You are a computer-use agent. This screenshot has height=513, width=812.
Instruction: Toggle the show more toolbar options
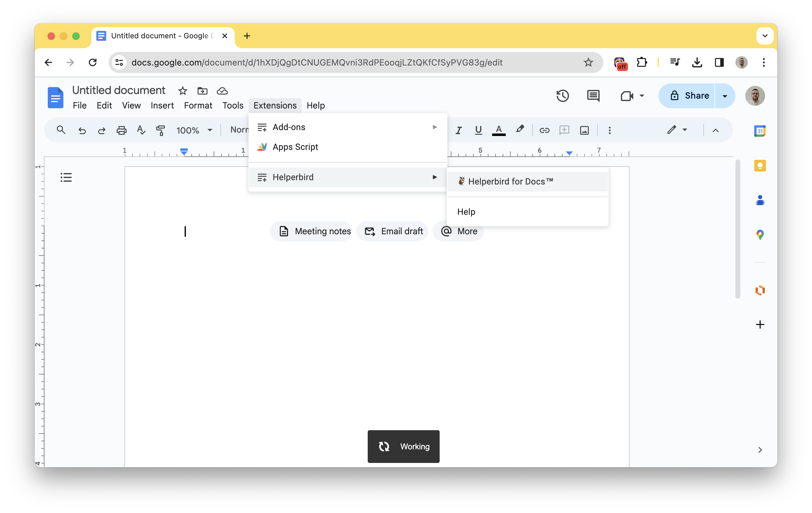coord(715,130)
